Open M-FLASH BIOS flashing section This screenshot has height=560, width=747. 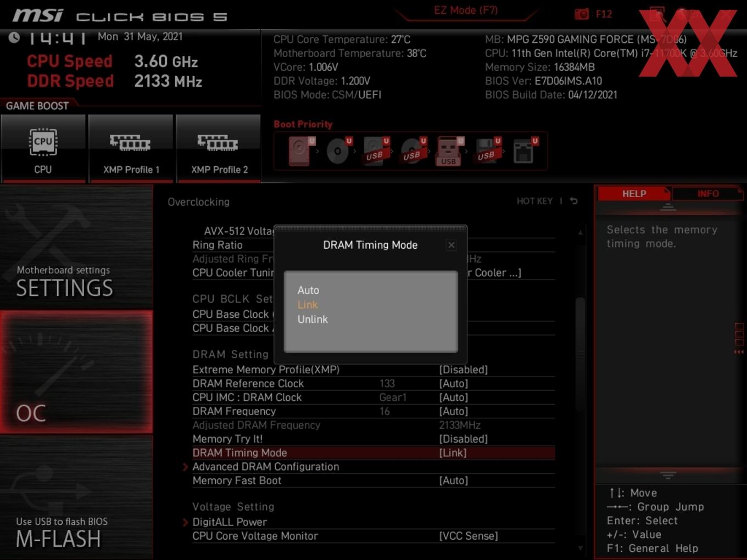tap(76, 497)
